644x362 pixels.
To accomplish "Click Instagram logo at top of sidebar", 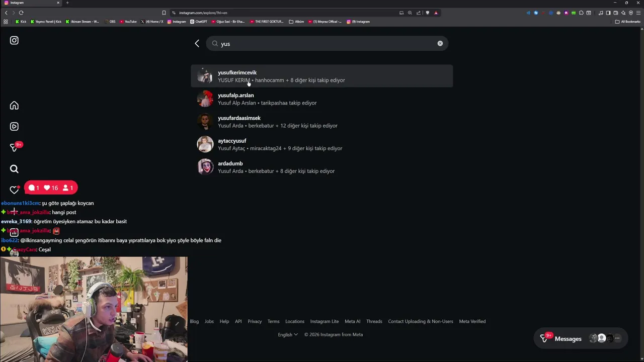I will [14, 40].
